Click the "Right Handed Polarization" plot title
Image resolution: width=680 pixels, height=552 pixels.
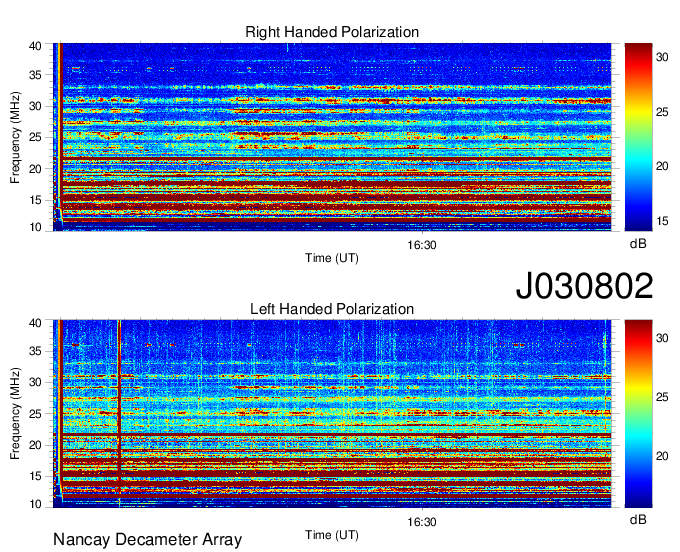pyautogui.click(x=332, y=32)
